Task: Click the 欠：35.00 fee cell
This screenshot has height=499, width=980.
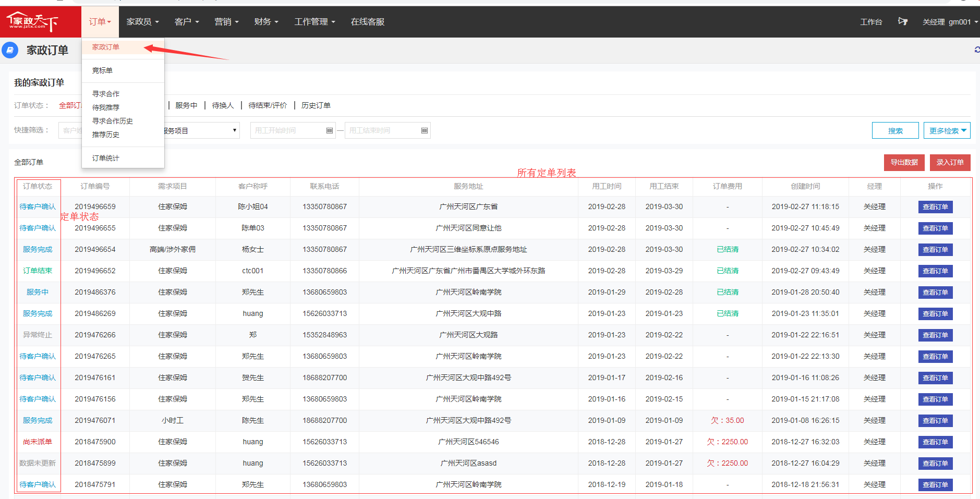Action: pyautogui.click(x=727, y=420)
